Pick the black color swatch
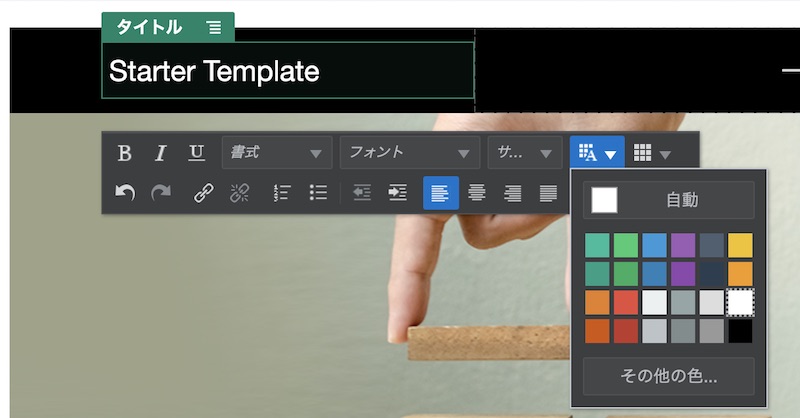 [x=740, y=331]
